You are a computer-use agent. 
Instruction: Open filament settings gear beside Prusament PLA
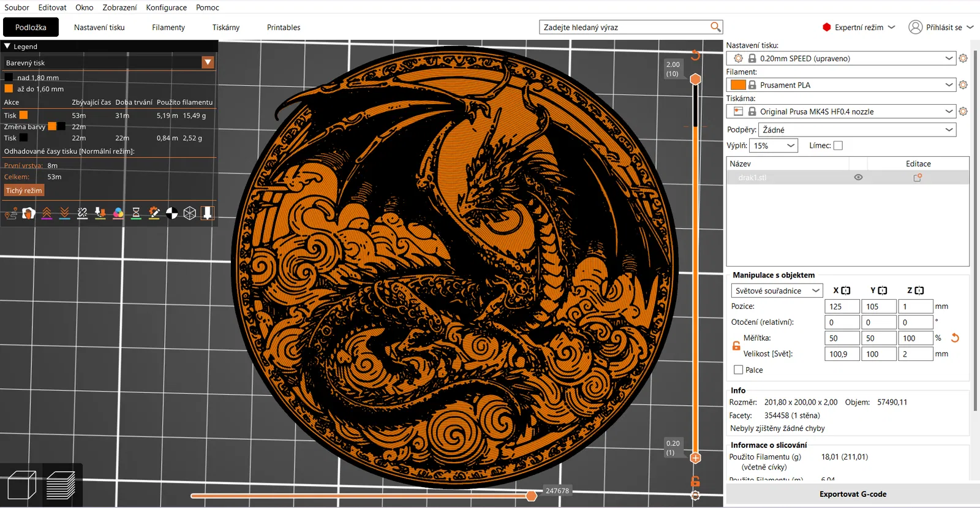[963, 85]
